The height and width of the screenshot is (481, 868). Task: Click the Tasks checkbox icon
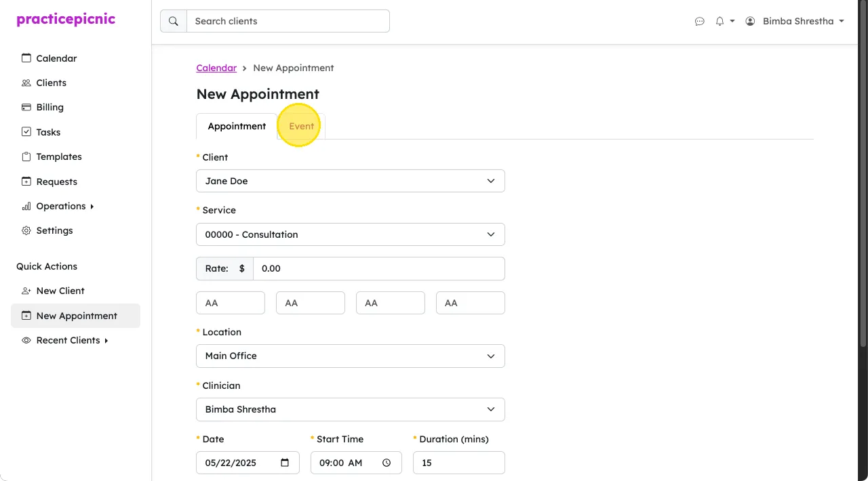click(x=26, y=132)
